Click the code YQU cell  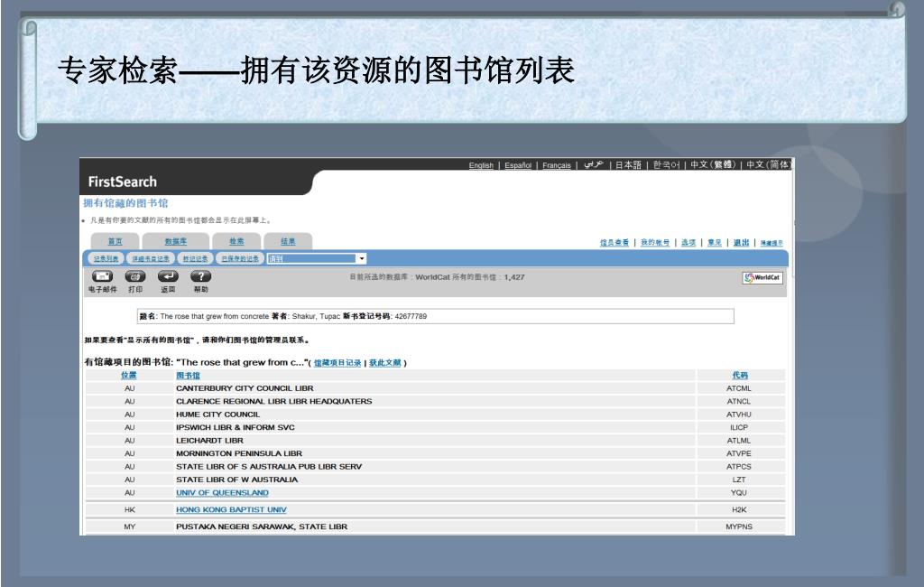(x=739, y=492)
